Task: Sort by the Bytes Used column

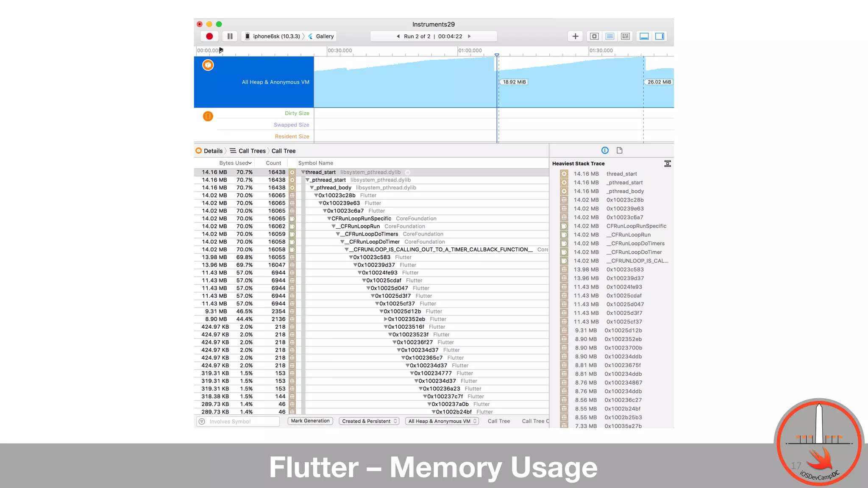Action: tap(235, 163)
